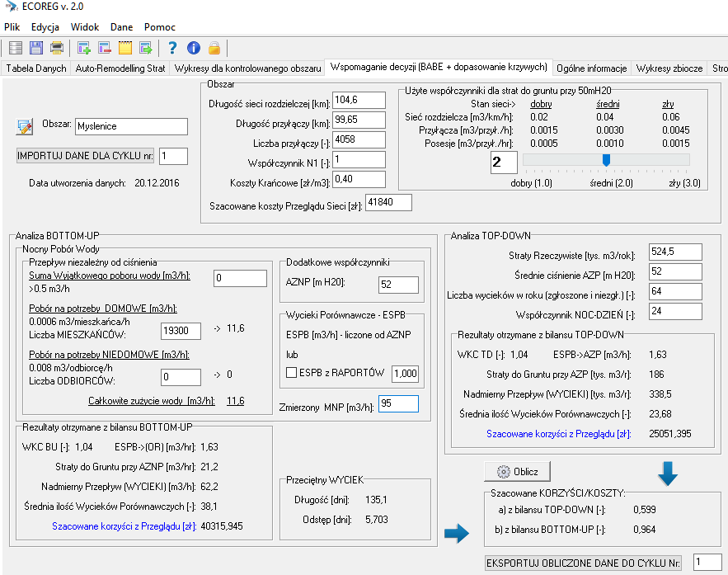Click the Szacowane koszty Przeglądu Sieci field
Viewport: 728px width, 575px height.
388,202
